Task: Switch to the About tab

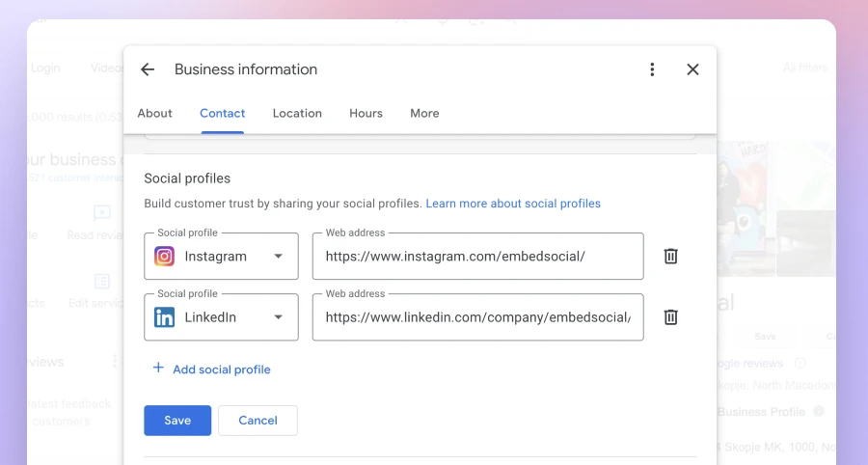Action: (x=154, y=113)
